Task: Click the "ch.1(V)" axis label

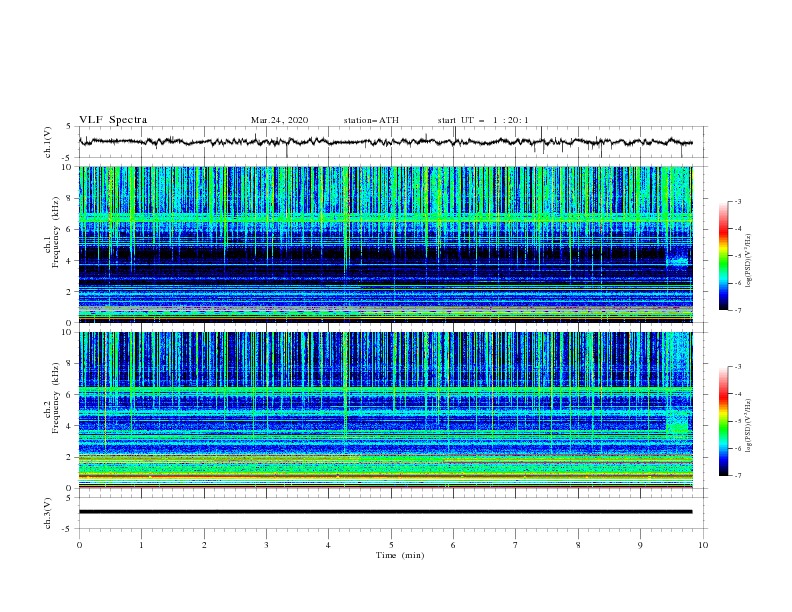Action: (48, 142)
